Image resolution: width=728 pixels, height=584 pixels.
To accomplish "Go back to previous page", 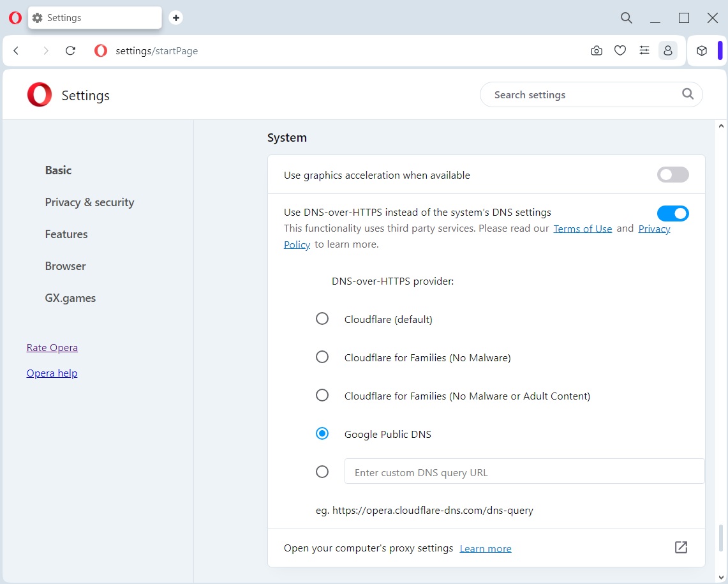I will point(16,50).
